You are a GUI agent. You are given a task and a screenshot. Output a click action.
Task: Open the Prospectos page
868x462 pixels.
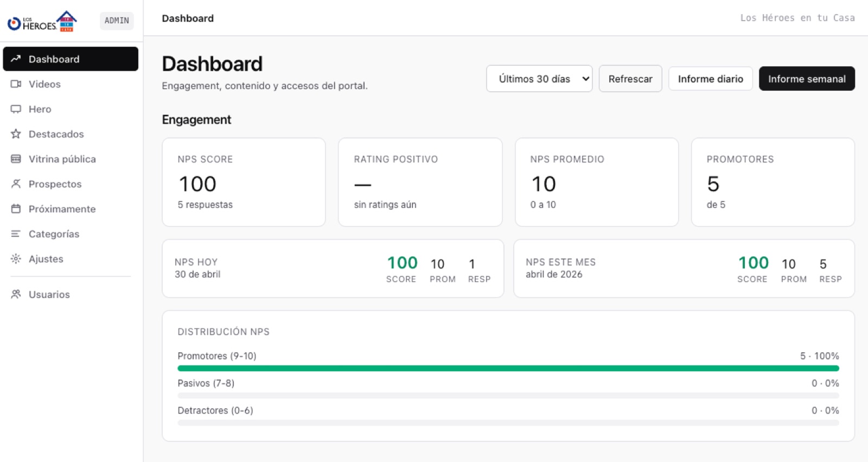click(71, 183)
